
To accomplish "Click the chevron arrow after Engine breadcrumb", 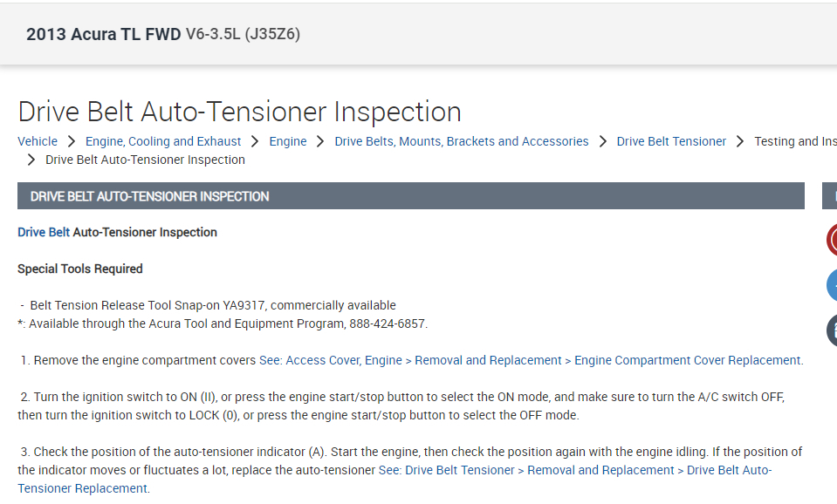I will (x=320, y=141).
